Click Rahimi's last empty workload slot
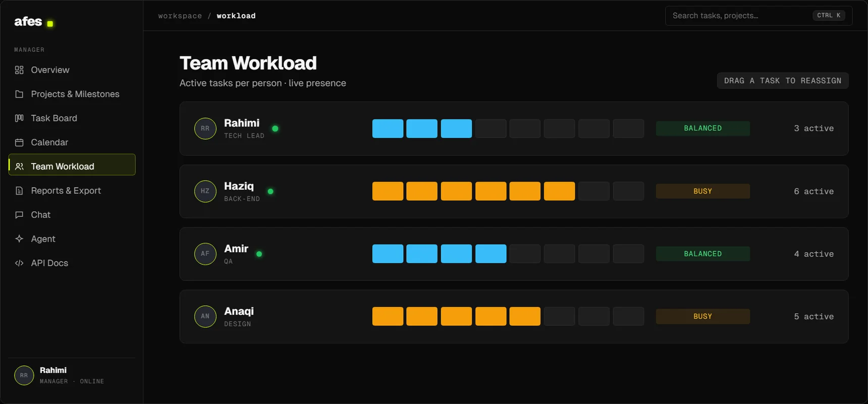Image resolution: width=868 pixels, height=404 pixels. 628,129
